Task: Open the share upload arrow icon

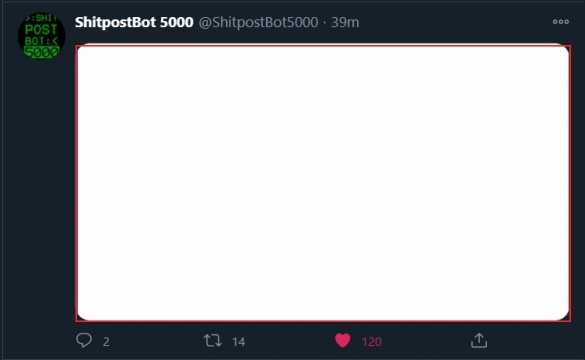Action: tap(479, 340)
